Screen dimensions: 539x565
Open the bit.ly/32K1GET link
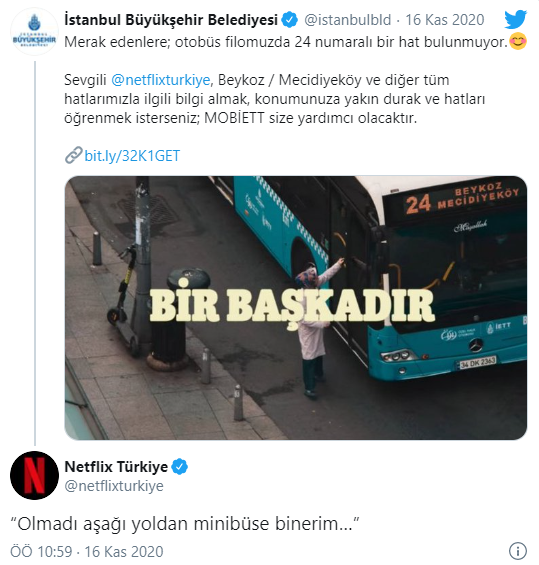tap(132, 156)
